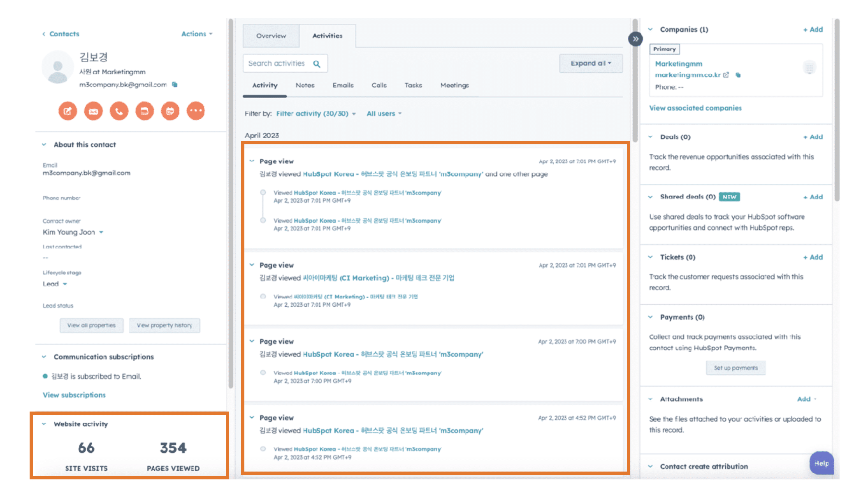The height and width of the screenshot is (495, 868).
Task: Switch to the Overview tab
Action: 271,36
